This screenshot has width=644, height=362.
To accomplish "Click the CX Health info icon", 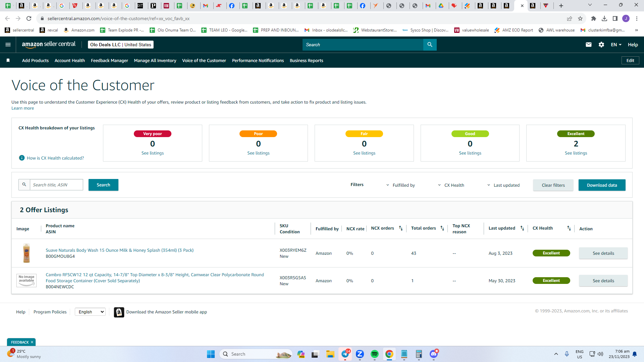I will [x=22, y=158].
